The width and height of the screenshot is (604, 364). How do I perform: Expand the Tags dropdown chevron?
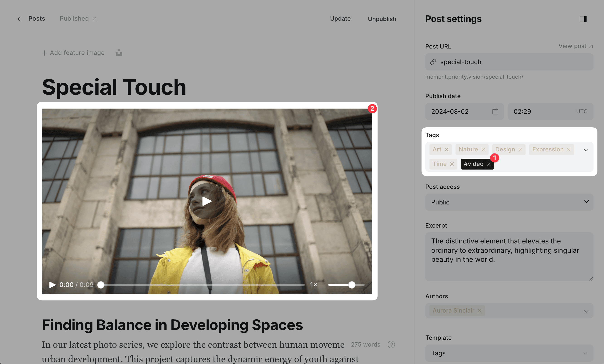(586, 150)
